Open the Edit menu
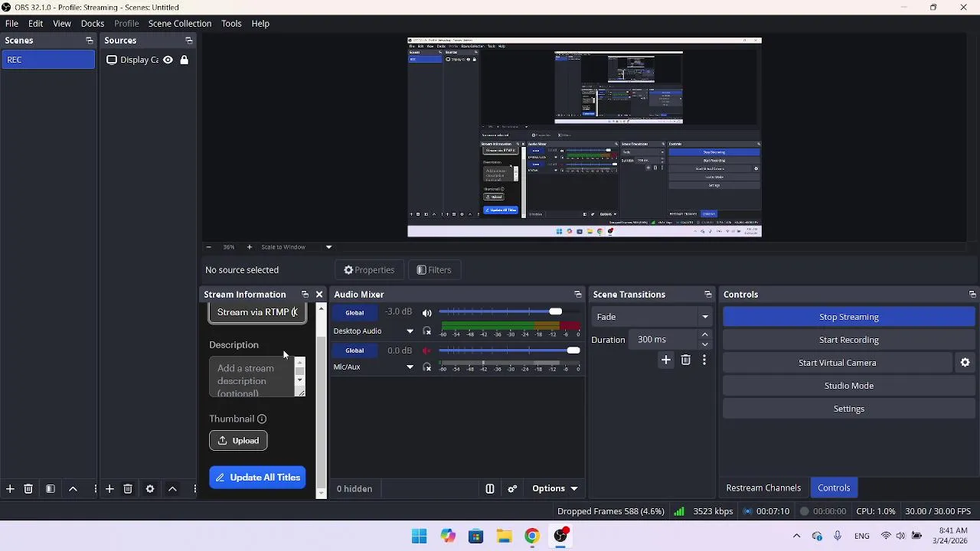This screenshot has width=980, height=551. (35, 24)
